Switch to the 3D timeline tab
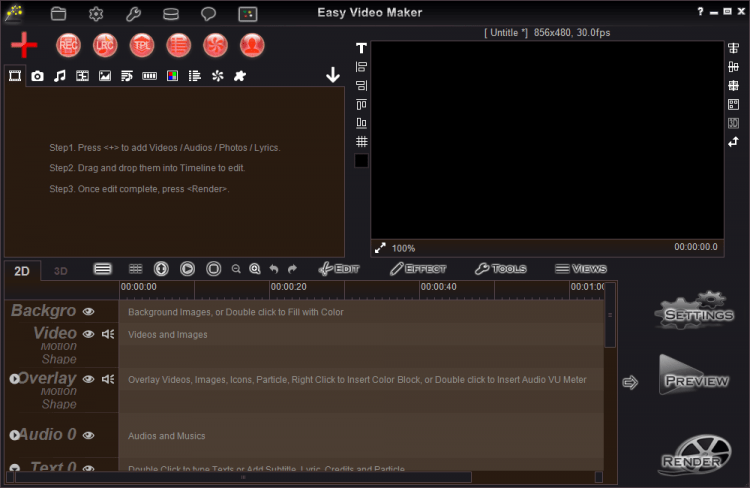The height and width of the screenshot is (488, 750). click(61, 271)
